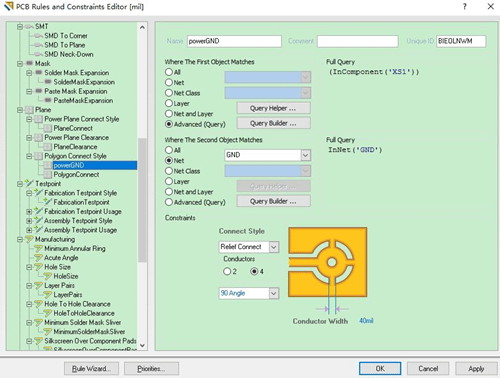Click the Power Plane Connect Style icon
The image size is (500, 378).
pyautogui.click(x=39, y=119)
